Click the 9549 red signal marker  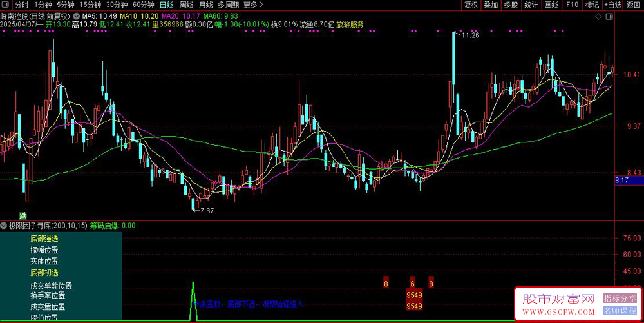414,295
